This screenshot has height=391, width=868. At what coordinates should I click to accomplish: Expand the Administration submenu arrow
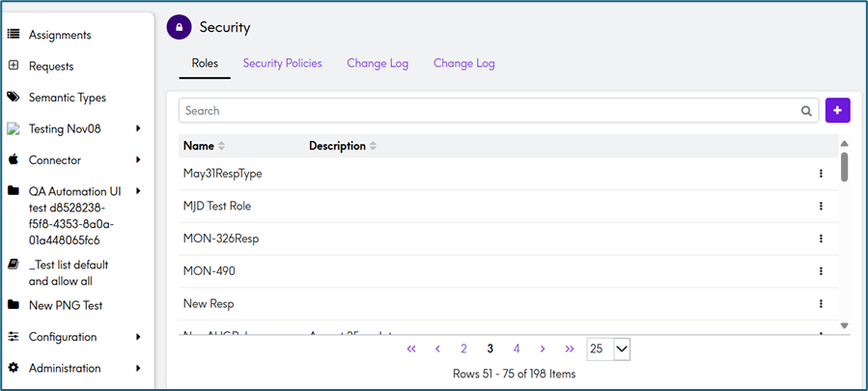pyautogui.click(x=138, y=368)
